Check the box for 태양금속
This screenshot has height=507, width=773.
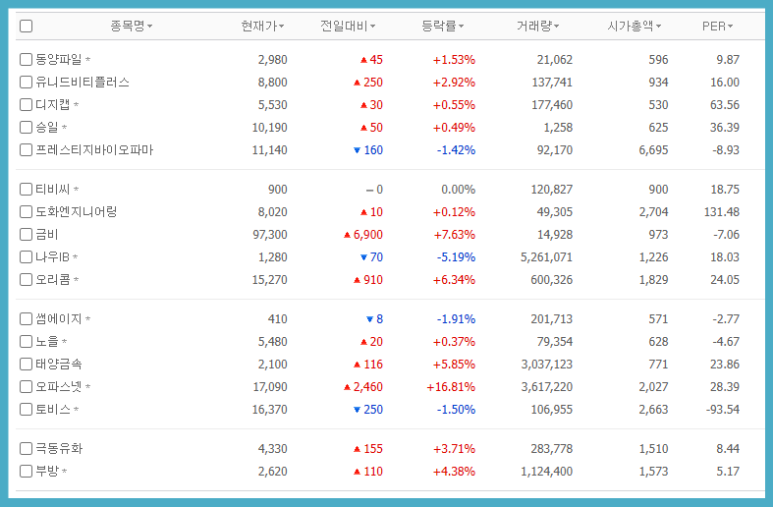click(26, 364)
